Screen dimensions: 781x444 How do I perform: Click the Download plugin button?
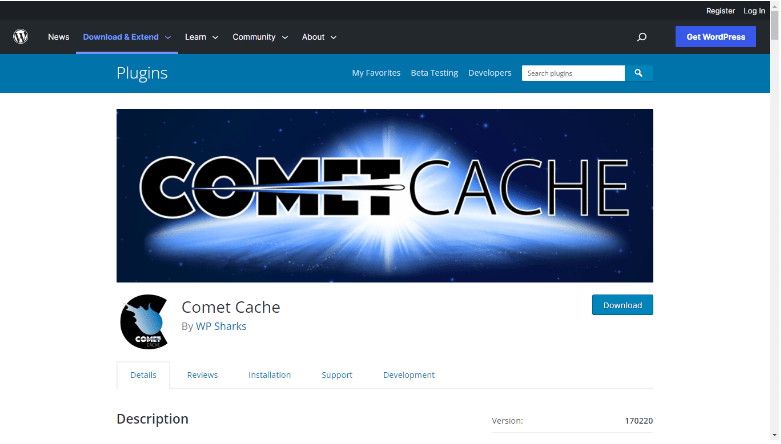(x=622, y=305)
